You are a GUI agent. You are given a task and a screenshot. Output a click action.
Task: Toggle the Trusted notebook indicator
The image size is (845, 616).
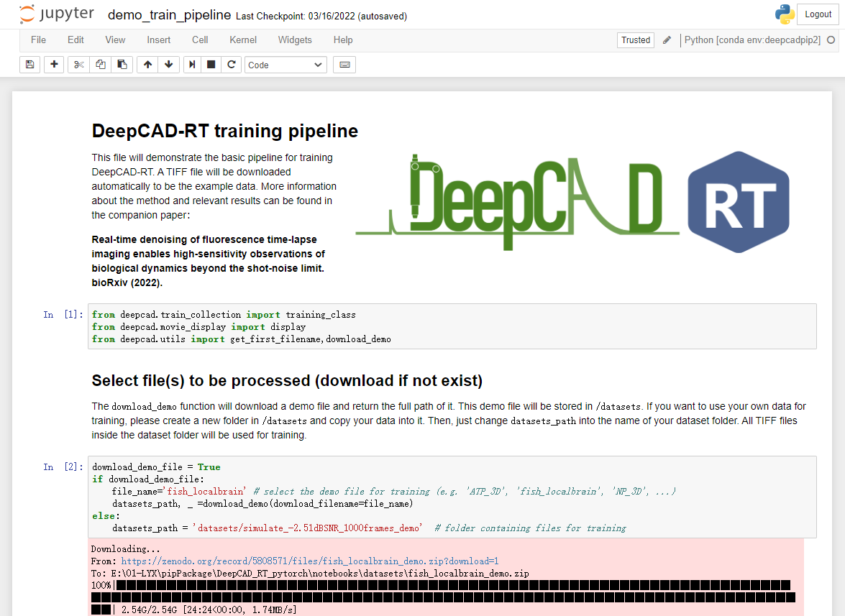tap(635, 40)
